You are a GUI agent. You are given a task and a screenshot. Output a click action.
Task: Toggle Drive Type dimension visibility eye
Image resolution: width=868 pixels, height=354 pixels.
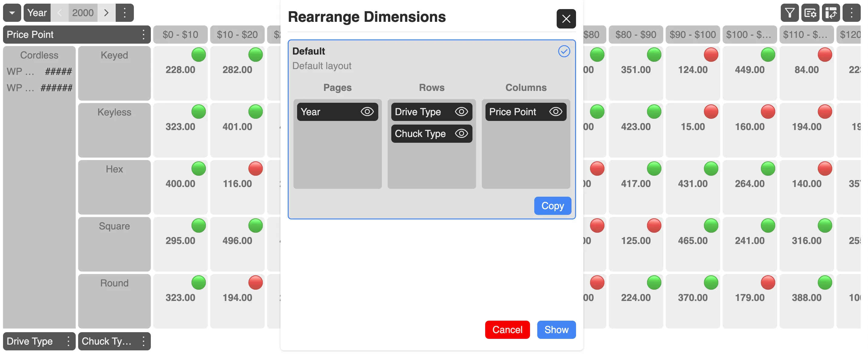coord(461,112)
